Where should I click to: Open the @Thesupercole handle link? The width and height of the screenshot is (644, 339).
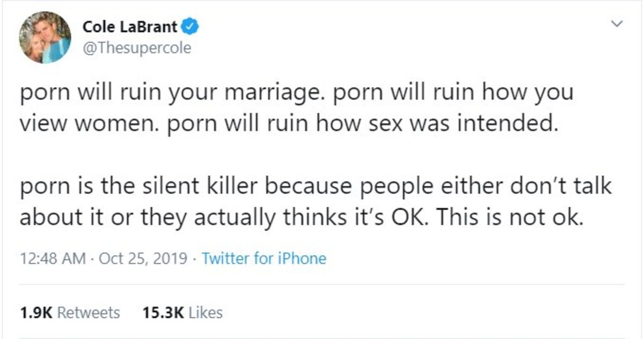(x=137, y=48)
